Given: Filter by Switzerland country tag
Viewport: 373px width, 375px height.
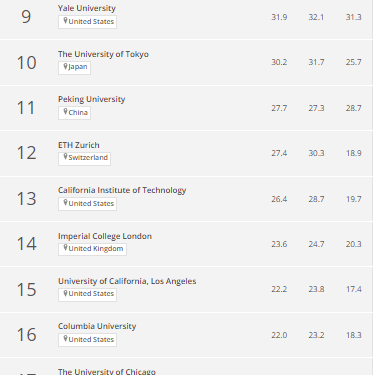Looking at the screenshot, I should coord(84,159).
